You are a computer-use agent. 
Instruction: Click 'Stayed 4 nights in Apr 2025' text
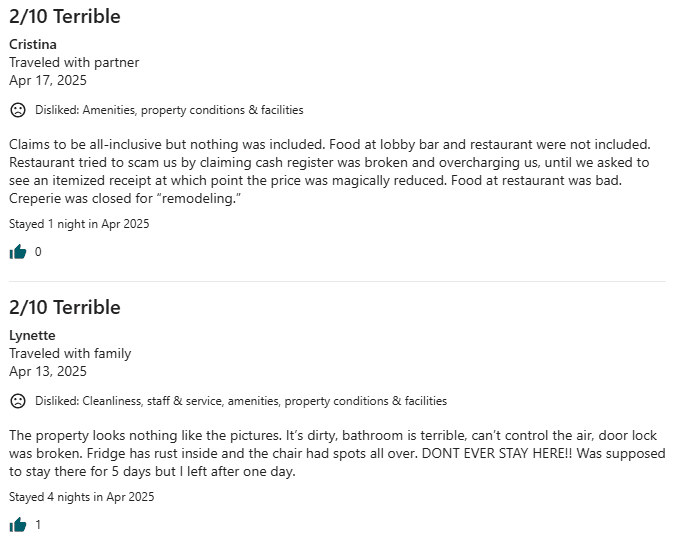point(82,497)
